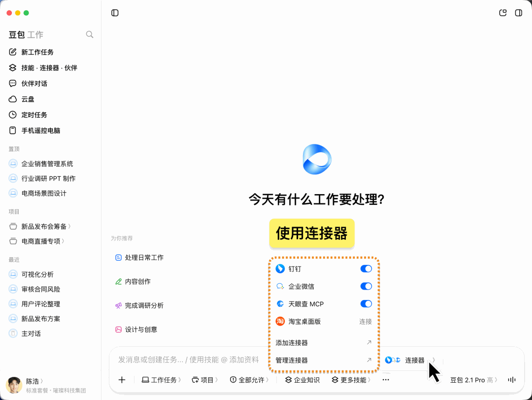The height and width of the screenshot is (400, 532).
Task: Open the 陈浩 account menu chevron
Action: (x=42, y=381)
